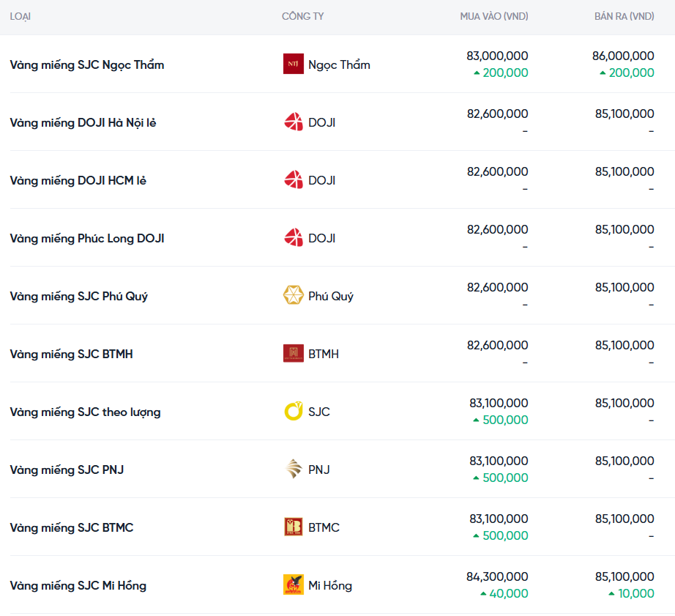Click the 83,000,000 buy price for Ngọc Thẩm
Viewport: 675px width, 616px height.
coord(497,56)
